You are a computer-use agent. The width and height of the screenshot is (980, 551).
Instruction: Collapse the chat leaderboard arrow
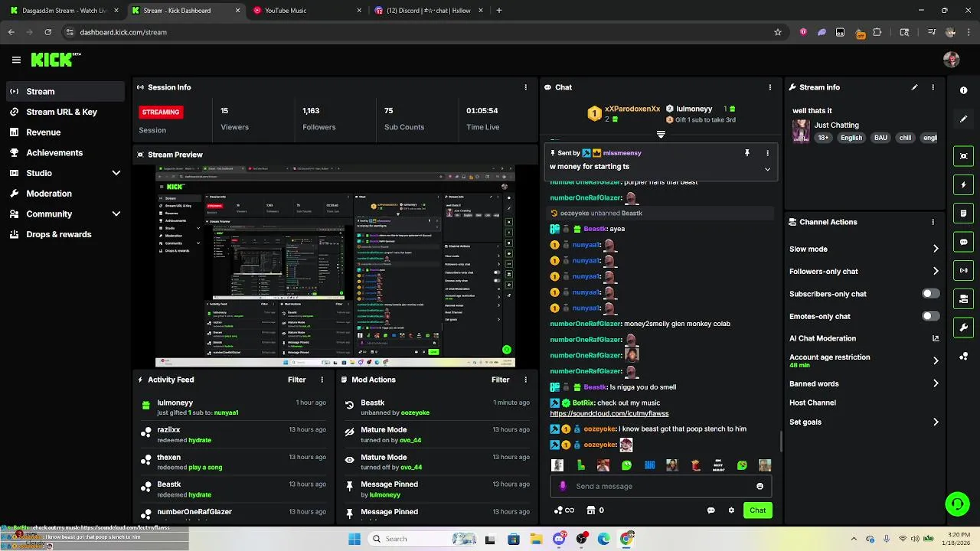point(661,135)
